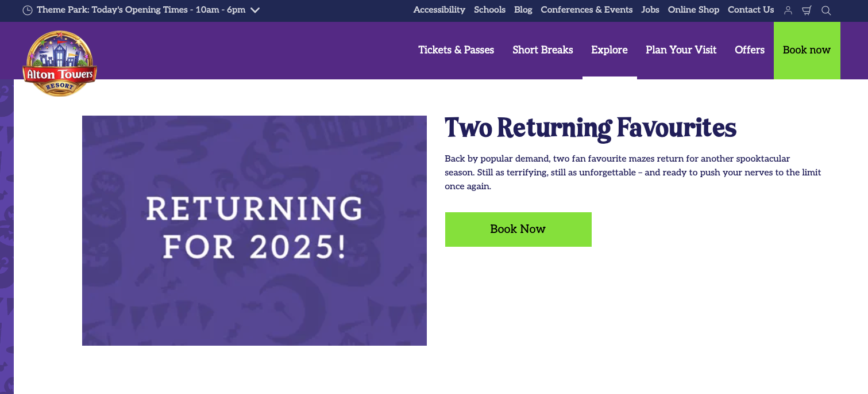This screenshot has width=868, height=394.
Task: Open the Short Breaks menu
Action: pyautogui.click(x=543, y=50)
